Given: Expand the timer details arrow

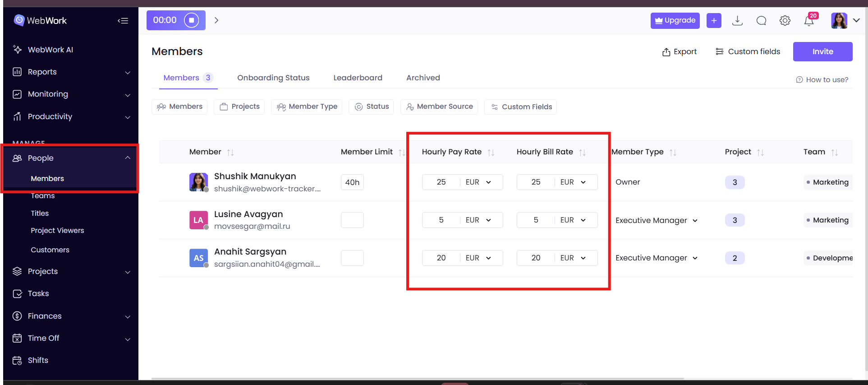Looking at the screenshot, I should pyautogui.click(x=216, y=20).
